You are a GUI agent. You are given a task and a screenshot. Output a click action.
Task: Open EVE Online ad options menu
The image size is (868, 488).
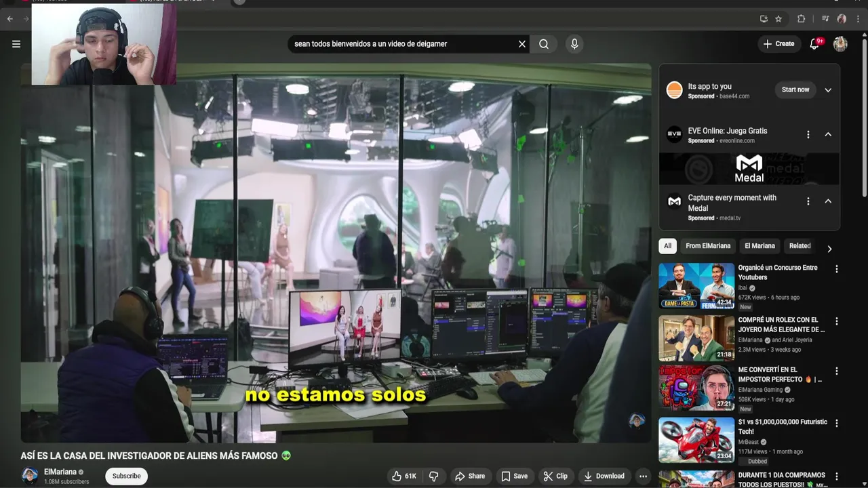pyautogui.click(x=808, y=134)
